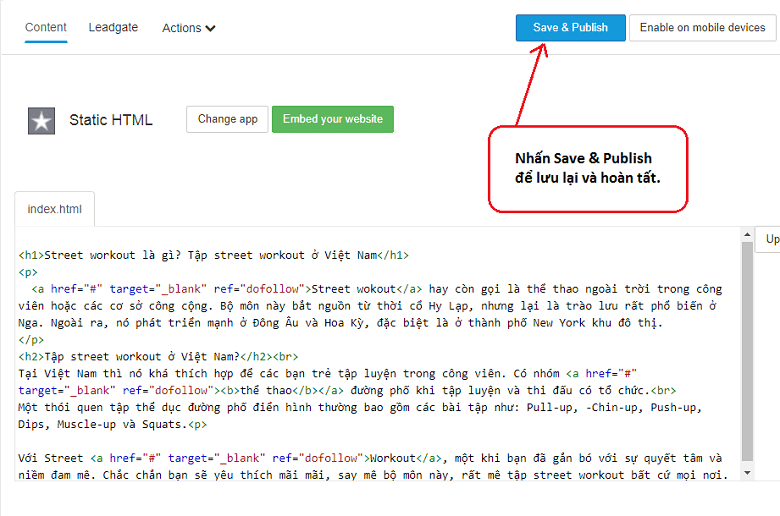Click the partially visible Up button at right

pyautogui.click(x=771, y=240)
